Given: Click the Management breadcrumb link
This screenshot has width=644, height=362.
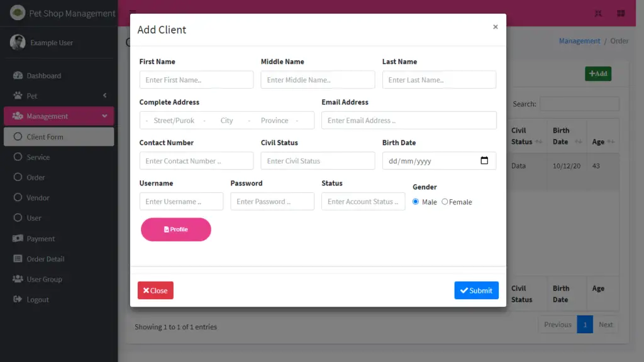Looking at the screenshot, I should click(x=579, y=40).
